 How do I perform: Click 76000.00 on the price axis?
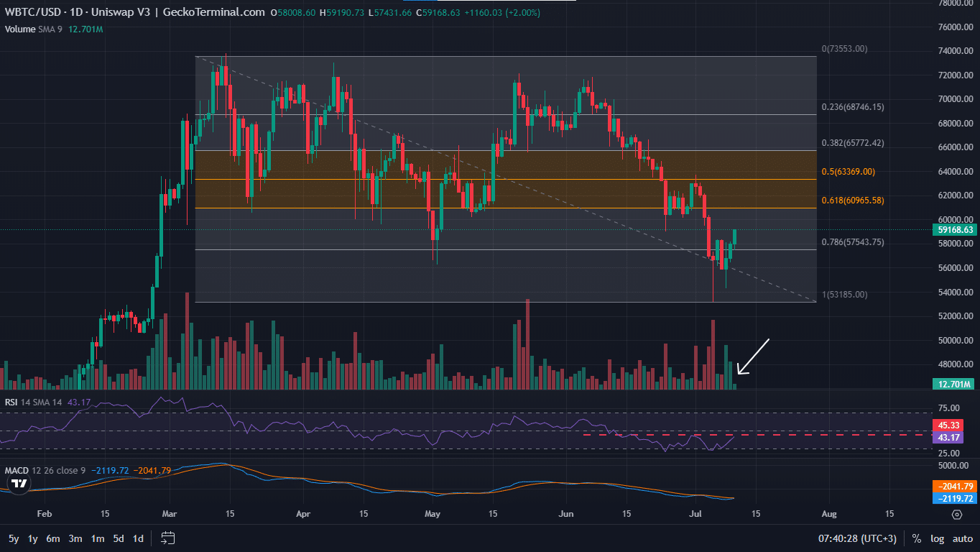956,27
